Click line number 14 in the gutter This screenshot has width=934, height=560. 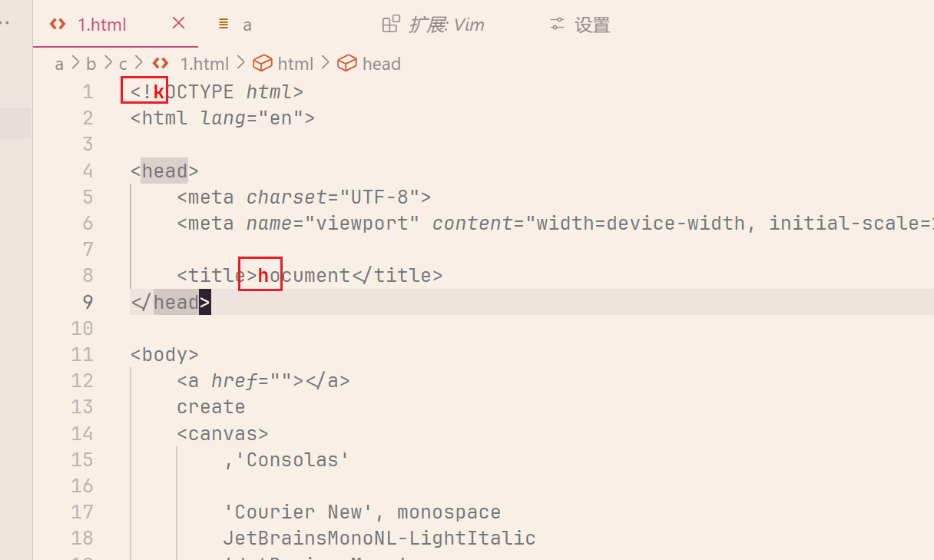82,433
